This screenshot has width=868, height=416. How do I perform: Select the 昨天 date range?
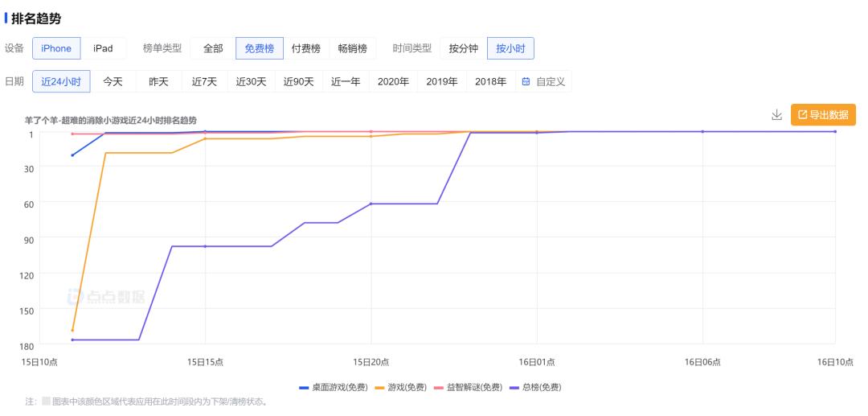tap(159, 81)
